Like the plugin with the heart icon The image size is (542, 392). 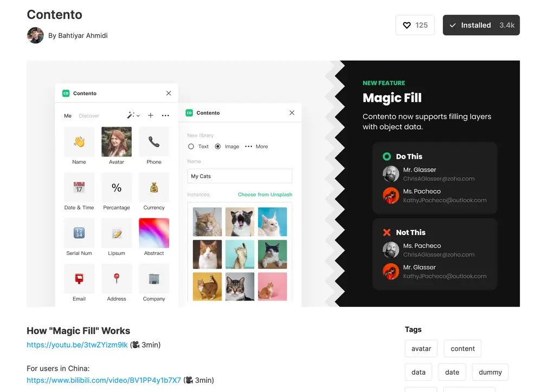click(x=415, y=25)
